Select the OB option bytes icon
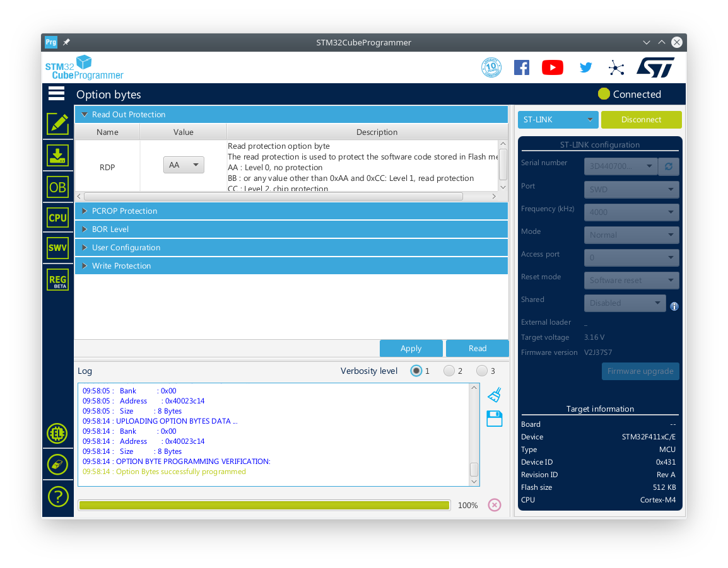Screen dimensions: 728x568 pyautogui.click(x=57, y=187)
